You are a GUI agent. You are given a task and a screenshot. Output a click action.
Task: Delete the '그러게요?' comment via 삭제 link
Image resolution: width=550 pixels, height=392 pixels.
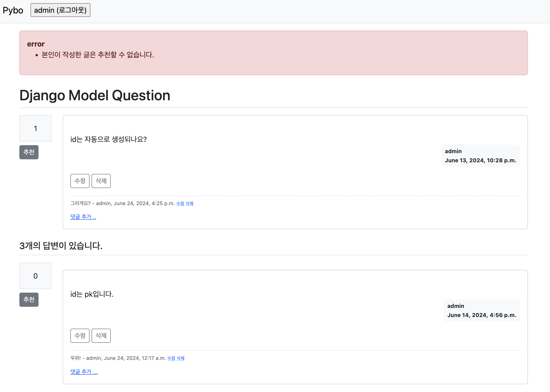(189, 204)
